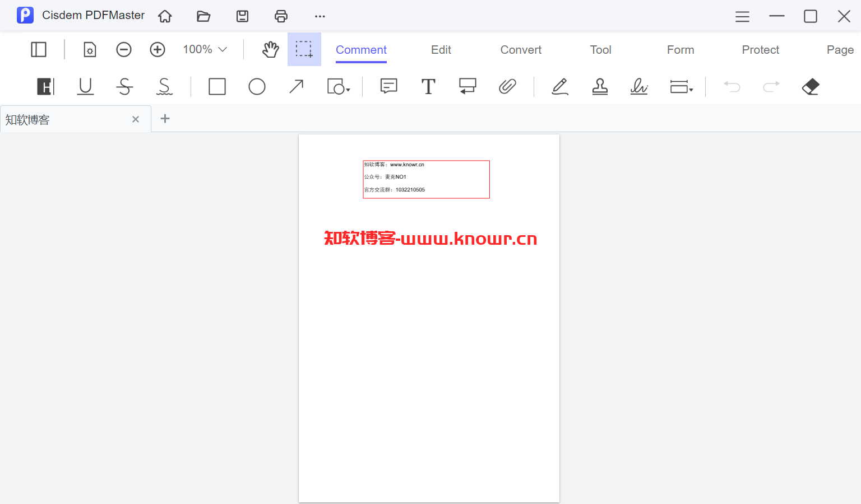The height and width of the screenshot is (504, 861).
Task: Click the 麦克NO1 text line
Action: (386, 177)
